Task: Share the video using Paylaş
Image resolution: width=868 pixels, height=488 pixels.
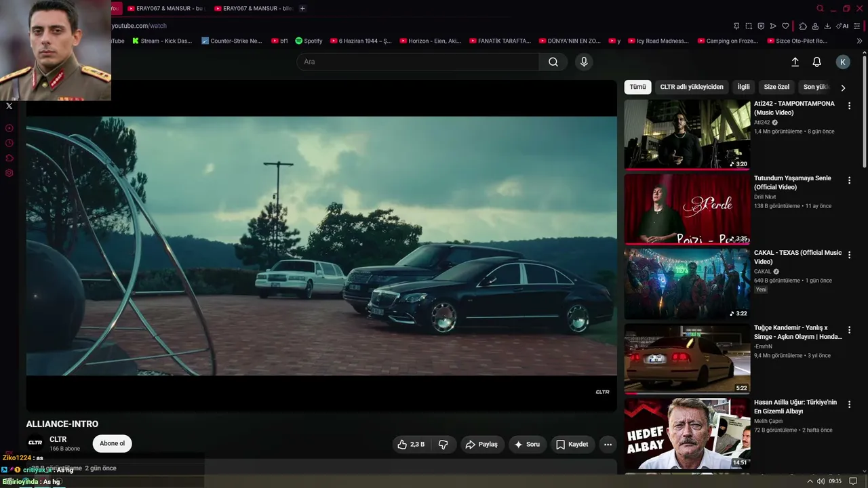Action: (x=481, y=444)
